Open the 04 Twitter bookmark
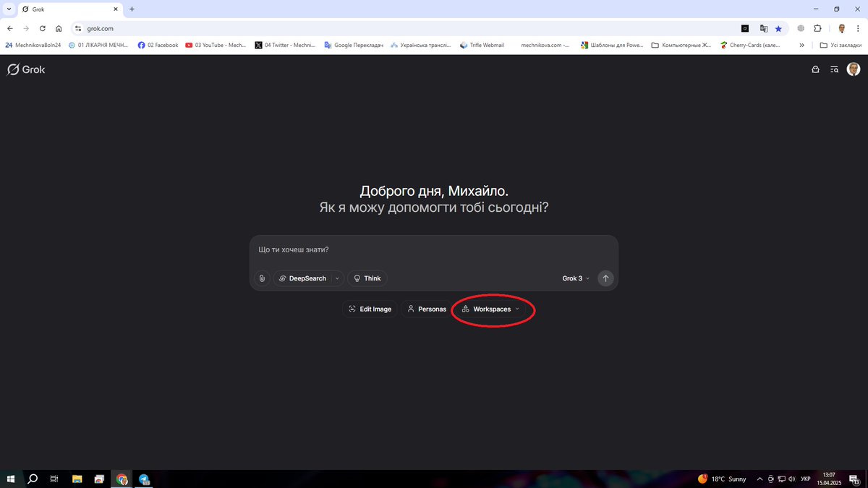This screenshot has height=488, width=868. point(285,45)
